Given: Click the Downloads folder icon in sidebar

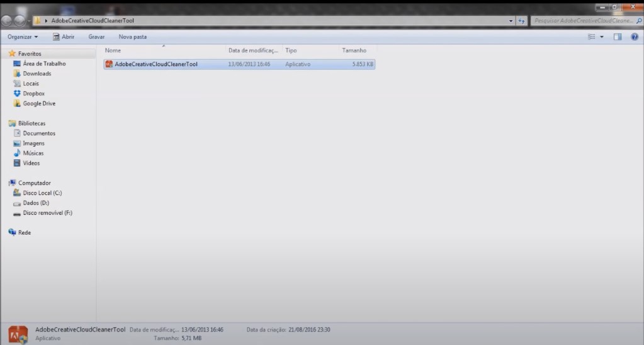Looking at the screenshot, I should [x=17, y=74].
